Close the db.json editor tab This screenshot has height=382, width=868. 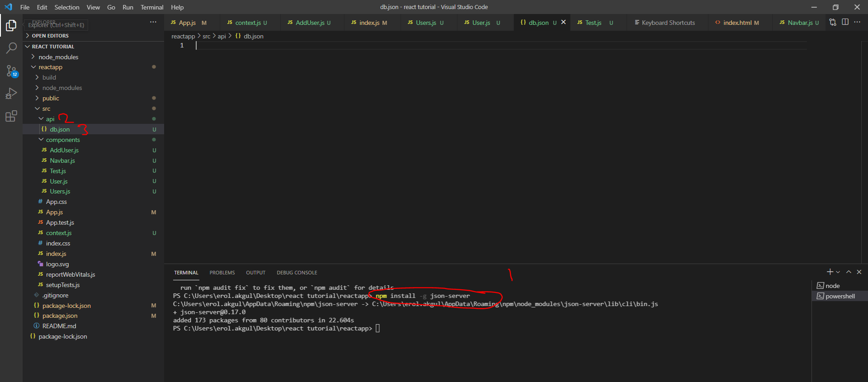tap(563, 22)
